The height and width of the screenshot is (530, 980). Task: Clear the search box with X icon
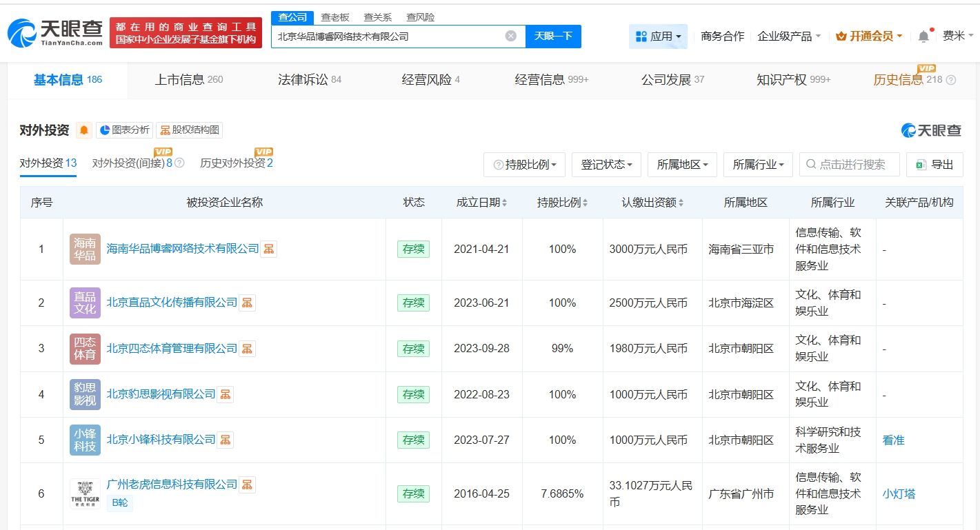click(x=510, y=36)
